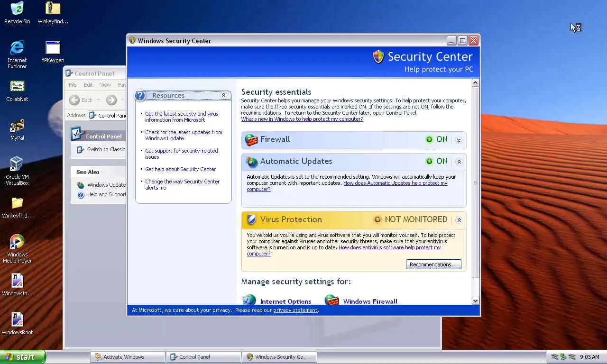Click the Windows Update icon in See Also
This screenshot has height=364, width=607.
[81, 185]
